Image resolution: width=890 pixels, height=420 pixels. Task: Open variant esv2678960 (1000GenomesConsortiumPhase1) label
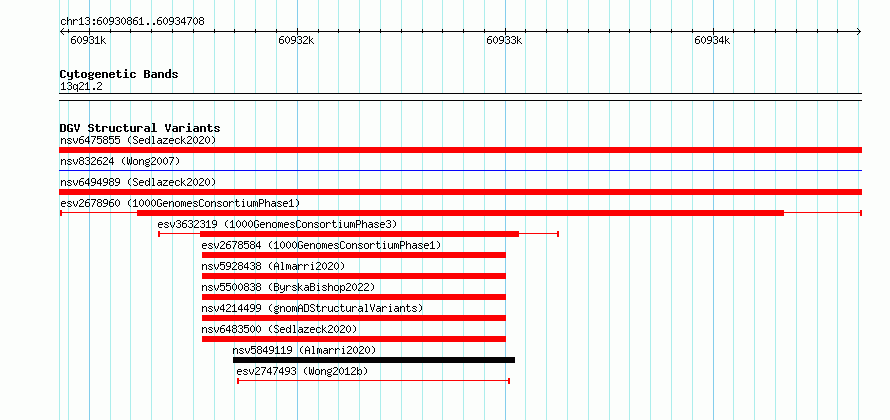click(x=180, y=203)
